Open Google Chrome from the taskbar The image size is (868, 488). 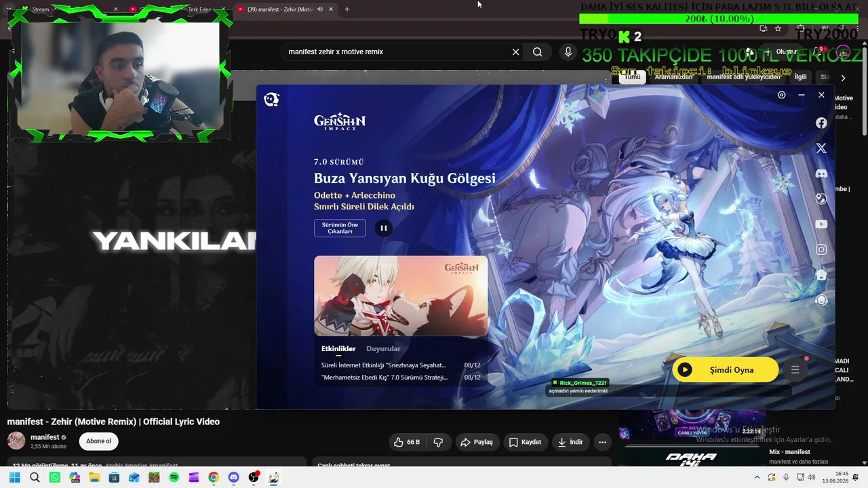click(214, 477)
